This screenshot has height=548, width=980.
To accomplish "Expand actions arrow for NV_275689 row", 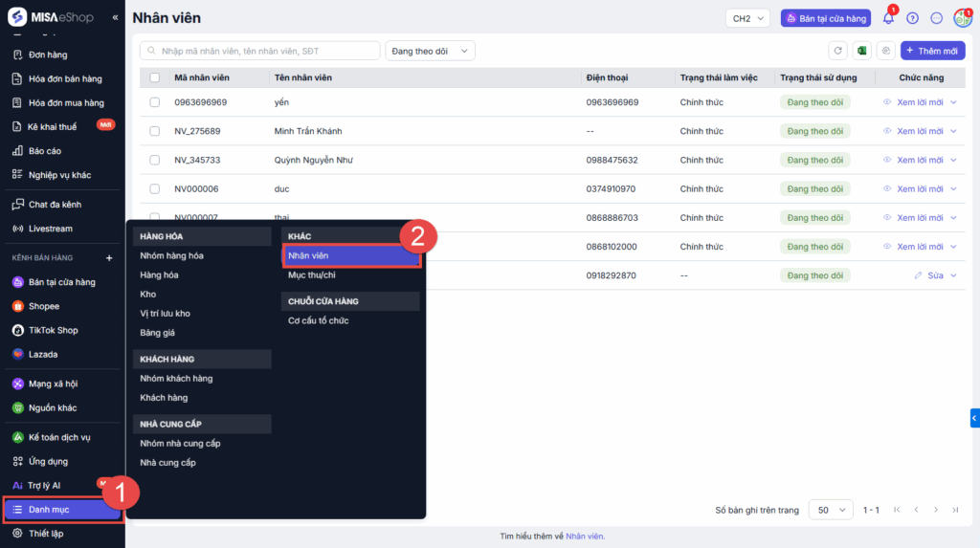I will (x=954, y=131).
